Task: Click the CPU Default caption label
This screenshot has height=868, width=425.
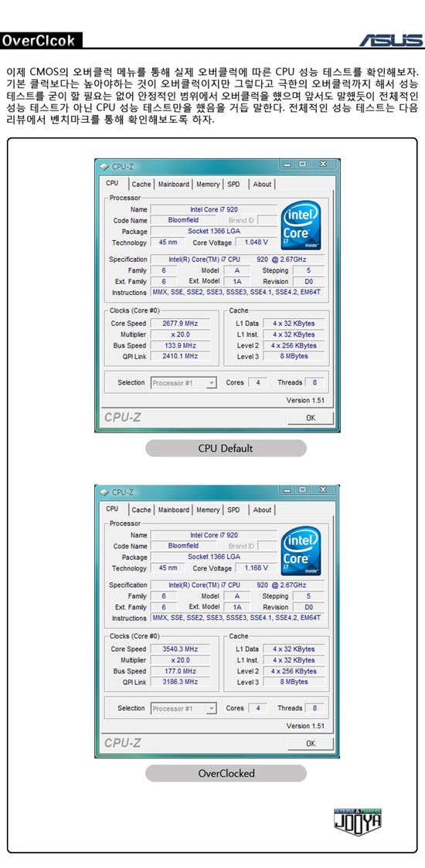Action: (226, 449)
